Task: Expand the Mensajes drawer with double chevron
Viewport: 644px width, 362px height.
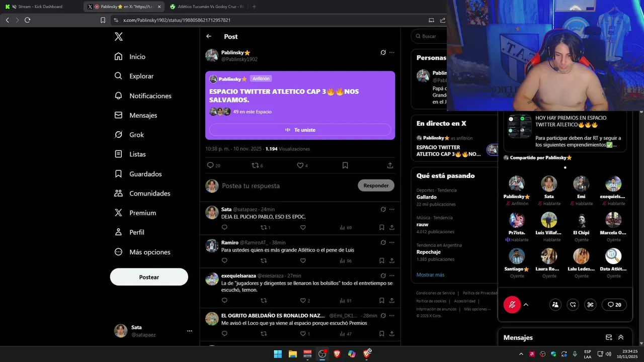Action: pos(621,337)
